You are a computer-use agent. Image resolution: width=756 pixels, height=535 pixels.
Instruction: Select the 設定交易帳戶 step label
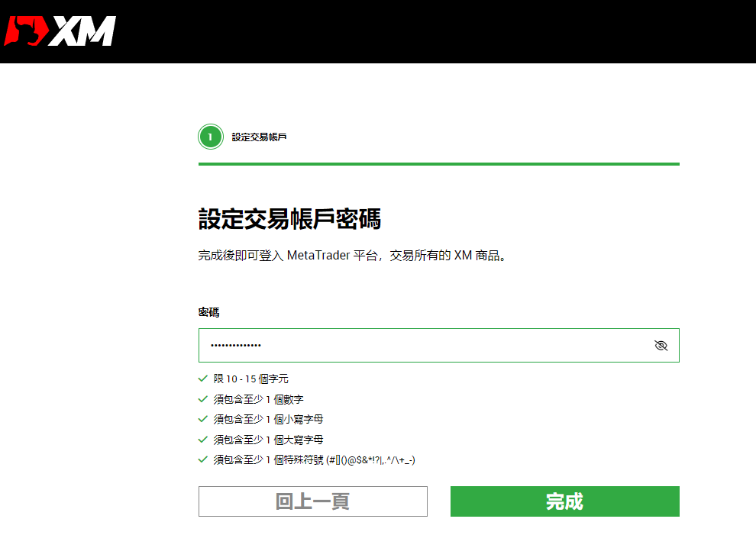pyautogui.click(x=261, y=137)
